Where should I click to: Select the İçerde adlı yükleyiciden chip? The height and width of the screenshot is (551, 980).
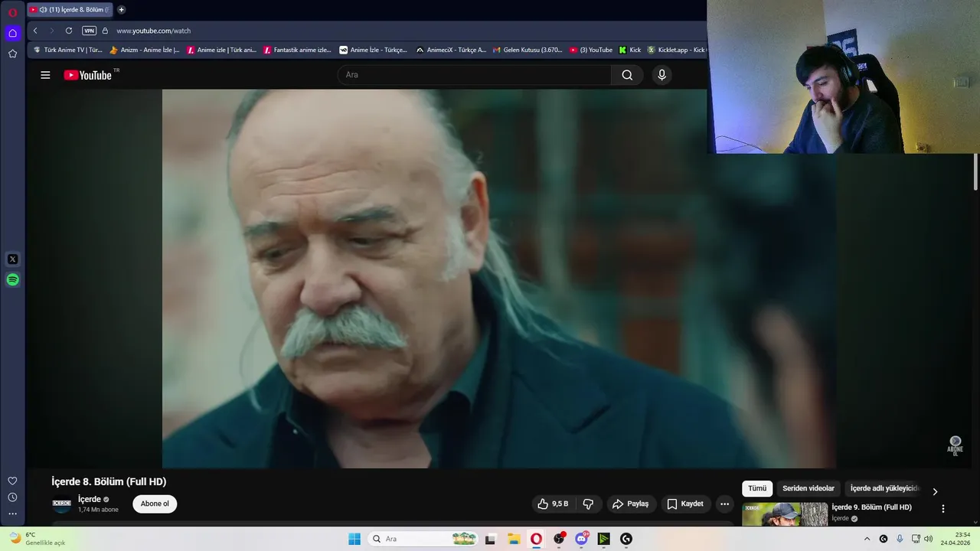884,488
